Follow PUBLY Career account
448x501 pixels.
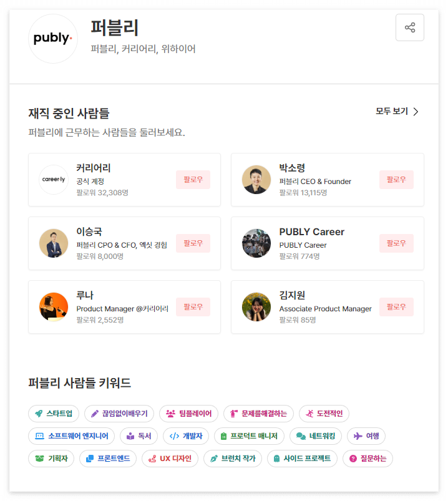(x=397, y=243)
